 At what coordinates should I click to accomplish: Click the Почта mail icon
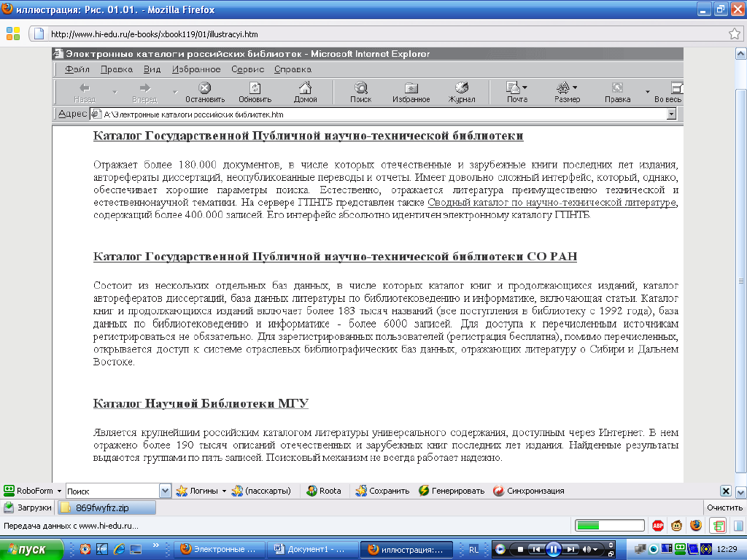[513, 87]
